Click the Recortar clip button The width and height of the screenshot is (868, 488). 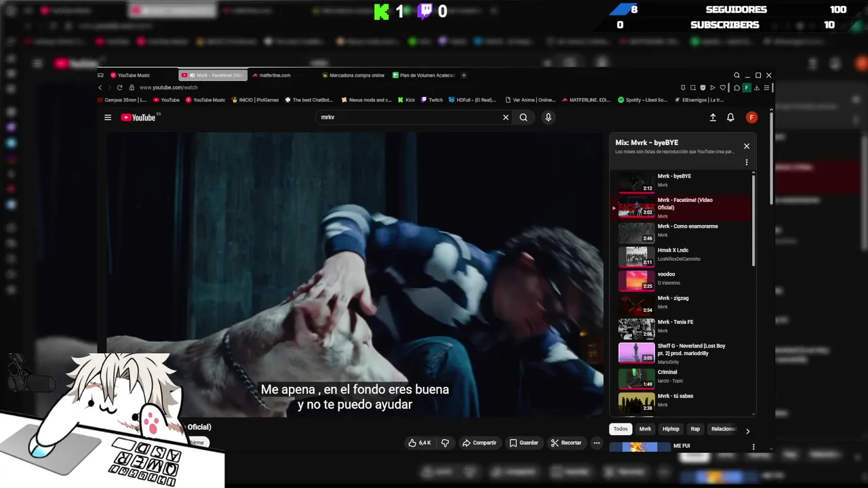click(x=566, y=443)
